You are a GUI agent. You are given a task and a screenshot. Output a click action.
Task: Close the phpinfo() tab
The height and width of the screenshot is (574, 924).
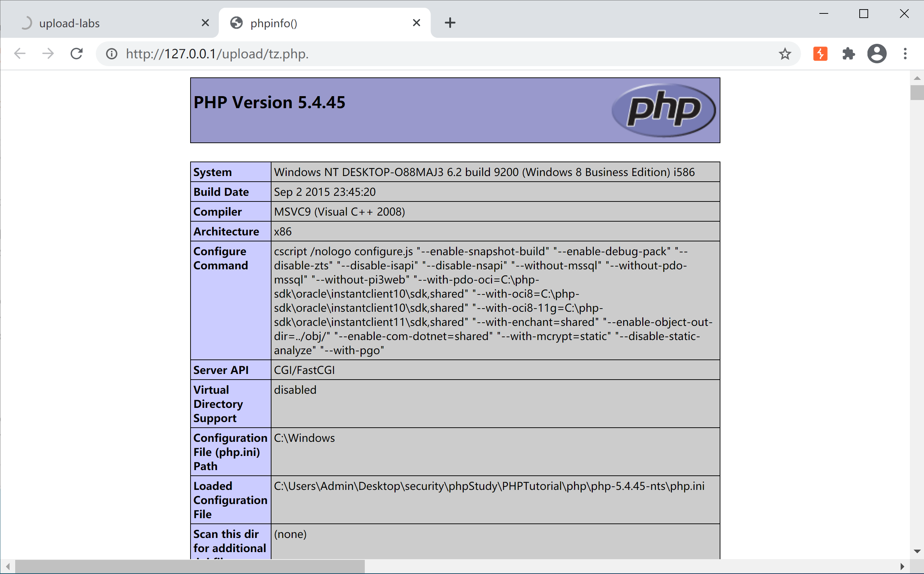click(x=416, y=23)
